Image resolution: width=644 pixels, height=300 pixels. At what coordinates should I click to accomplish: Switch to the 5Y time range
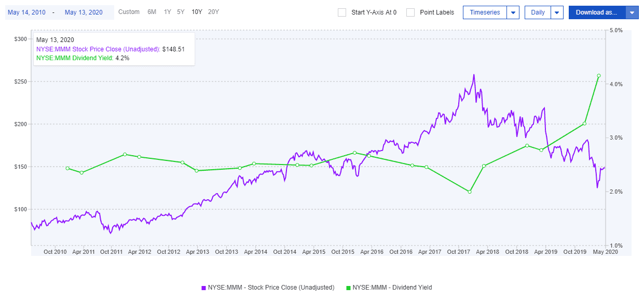pos(180,12)
